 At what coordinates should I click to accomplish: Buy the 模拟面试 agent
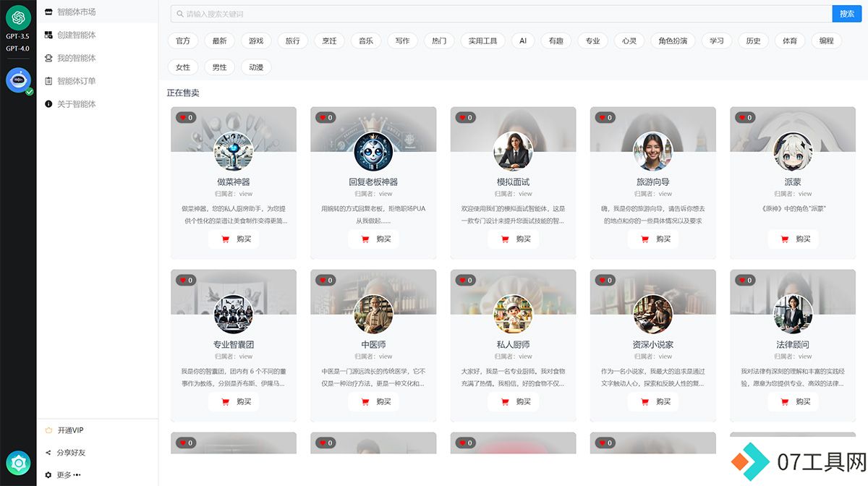tap(513, 239)
